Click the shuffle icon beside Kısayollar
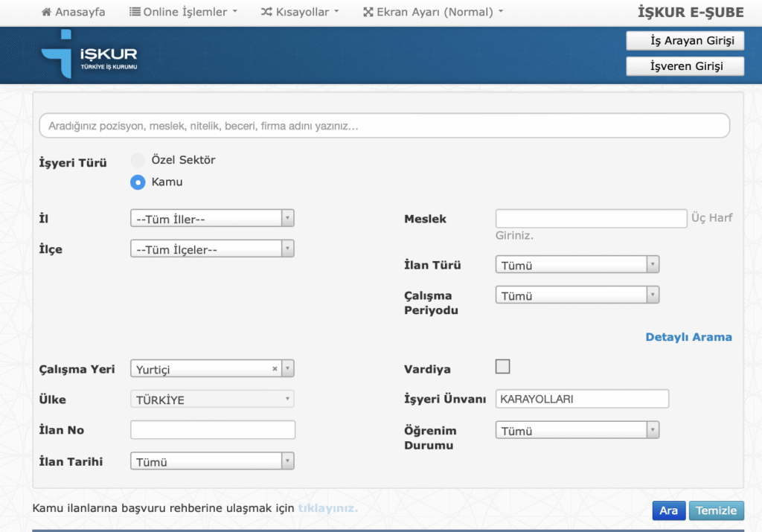 pyautogui.click(x=266, y=12)
